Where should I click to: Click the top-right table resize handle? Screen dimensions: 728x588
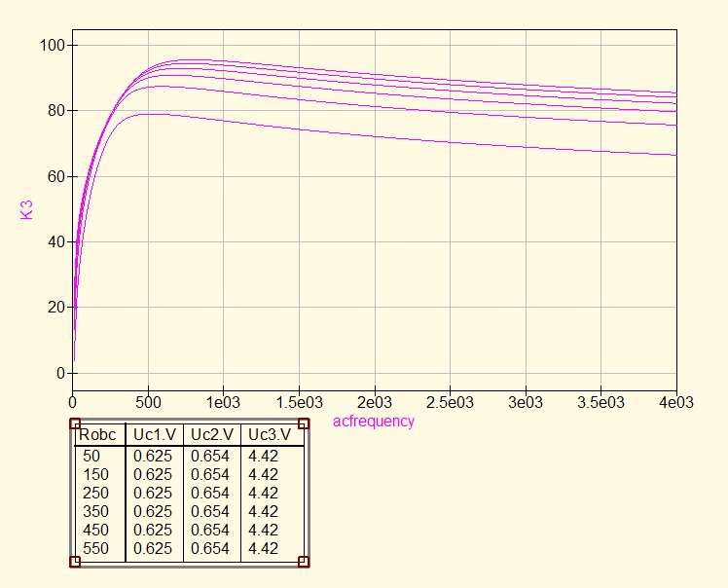pos(304,424)
